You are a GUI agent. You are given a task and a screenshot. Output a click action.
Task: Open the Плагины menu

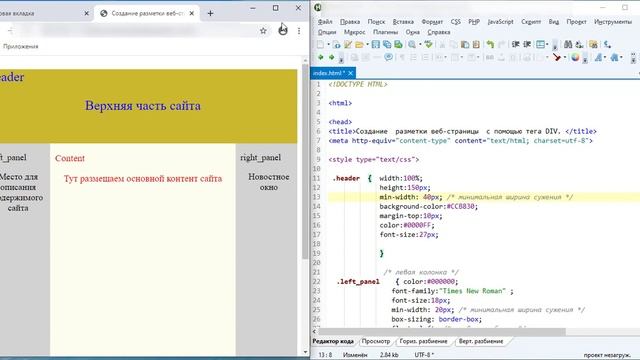[x=385, y=32]
